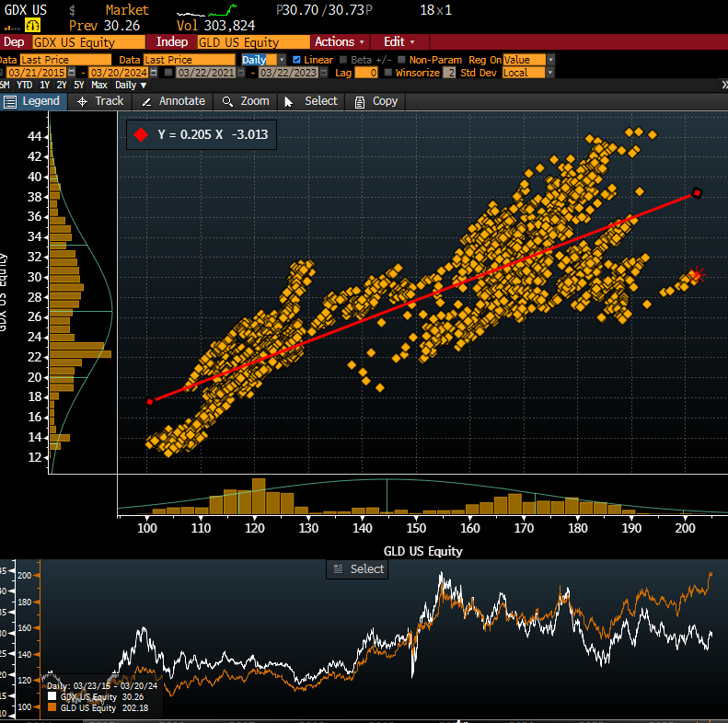Enable the Winsorize checkbox

pos(388,73)
